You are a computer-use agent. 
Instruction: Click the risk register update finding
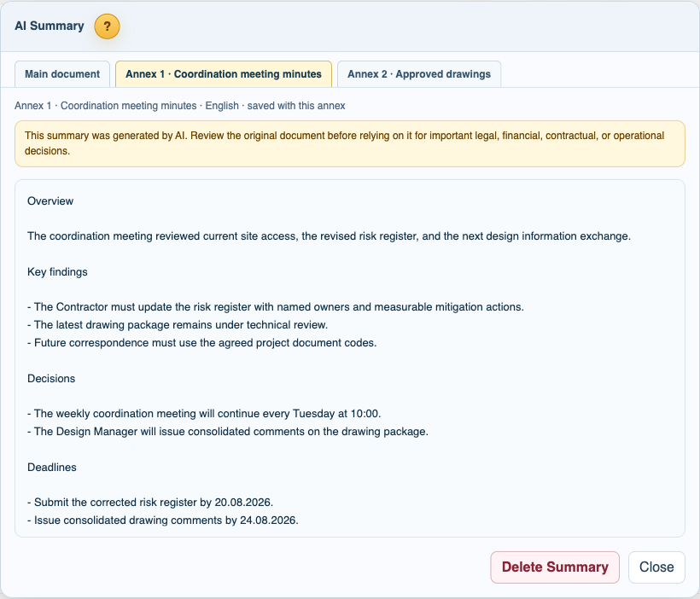[276, 307]
